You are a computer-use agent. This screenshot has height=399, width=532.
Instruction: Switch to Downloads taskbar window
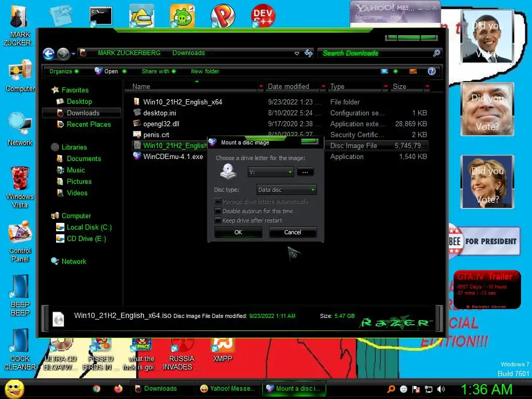pos(162,389)
